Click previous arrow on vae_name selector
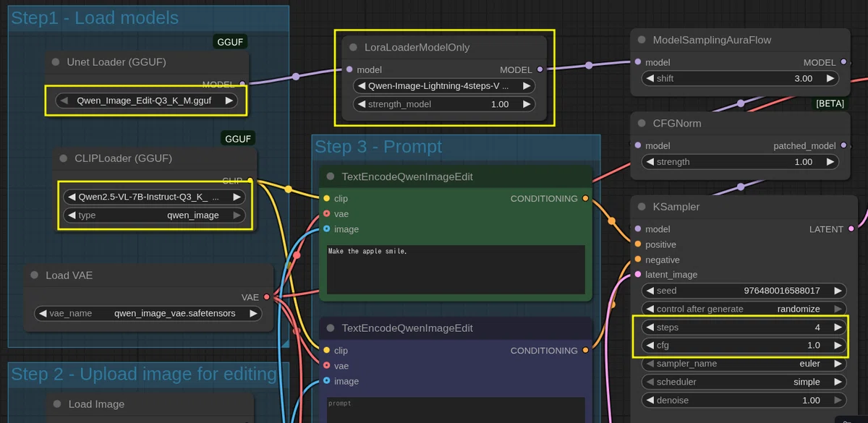Viewport: 868px width, 423px height. (42, 314)
